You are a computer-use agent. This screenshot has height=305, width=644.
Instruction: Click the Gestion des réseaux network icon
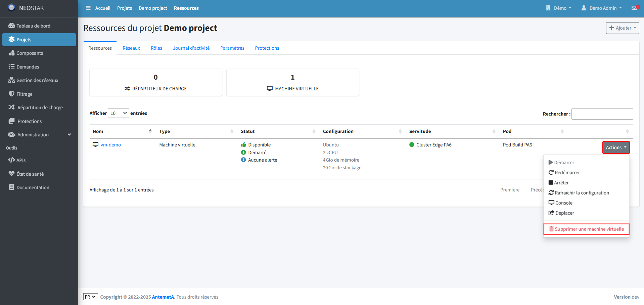(x=12, y=80)
